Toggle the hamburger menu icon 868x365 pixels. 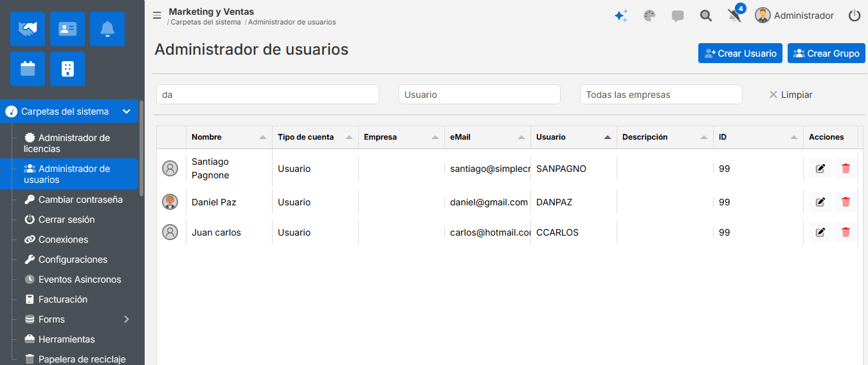point(157,15)
